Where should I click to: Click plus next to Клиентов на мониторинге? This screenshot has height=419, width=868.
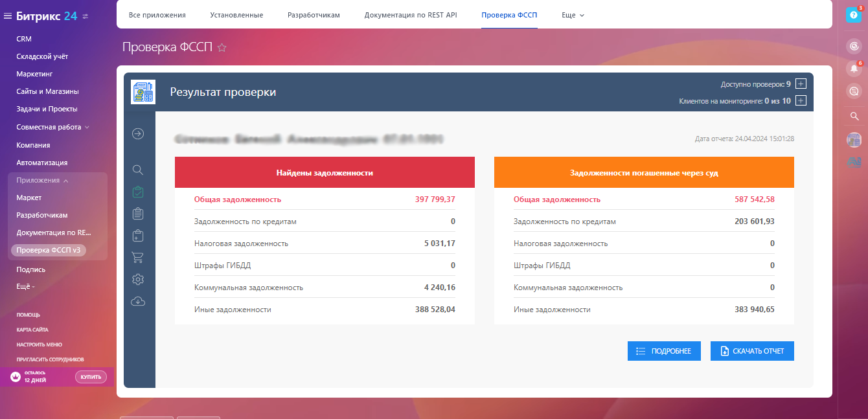pyautogui.click(x=801, y=100)
